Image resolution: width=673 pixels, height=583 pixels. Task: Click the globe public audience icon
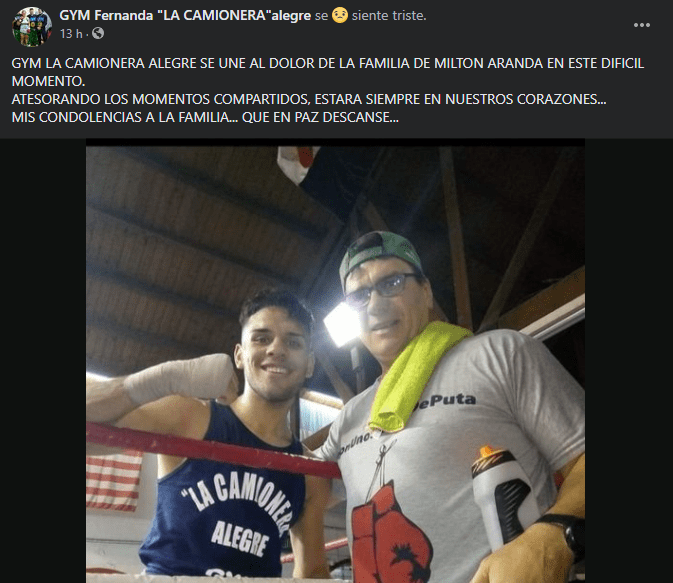click(x=98, y=33)
